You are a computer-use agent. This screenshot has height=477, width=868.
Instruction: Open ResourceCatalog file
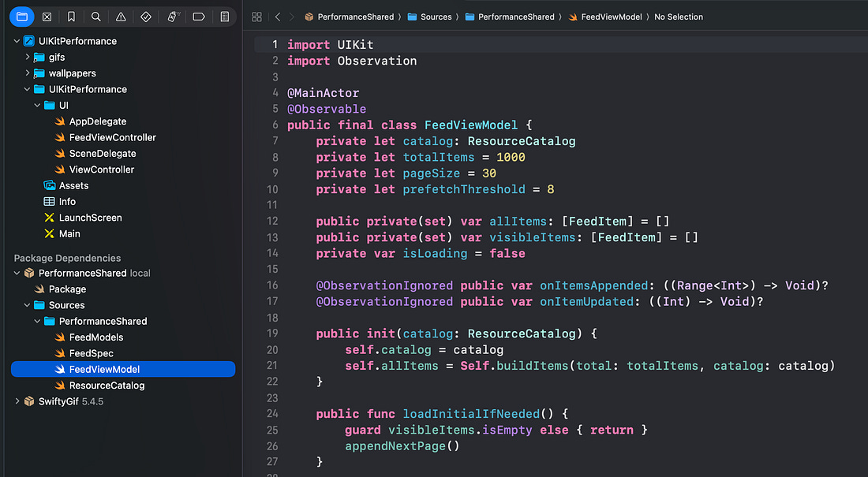107,385
